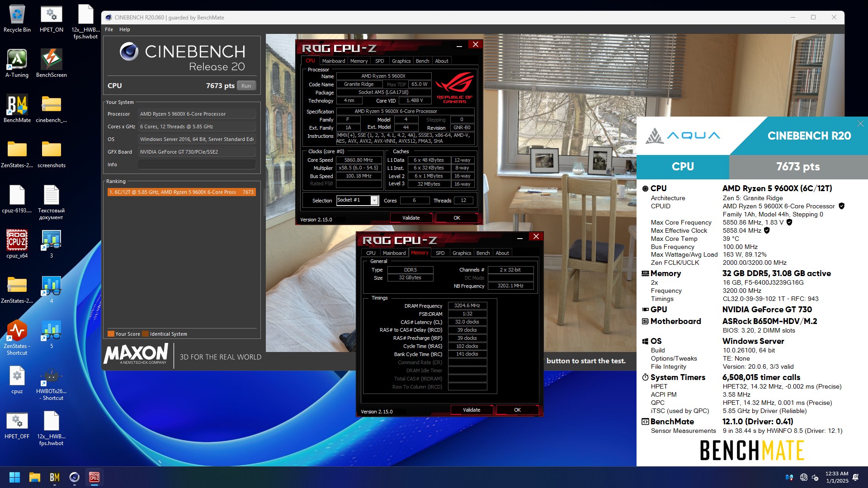Open the desktop shortcut labeled 3

click(x=51, y=244)
